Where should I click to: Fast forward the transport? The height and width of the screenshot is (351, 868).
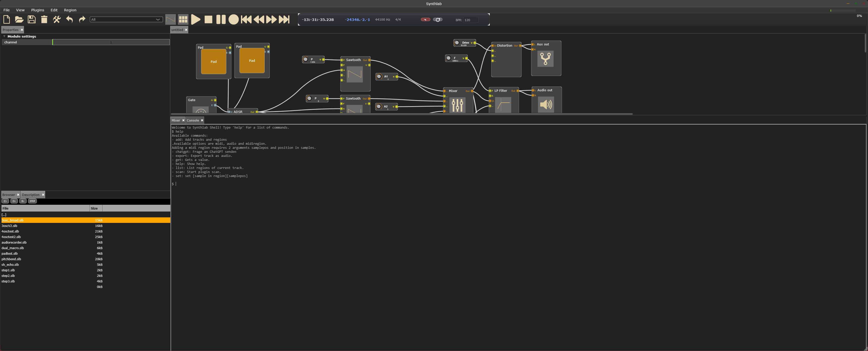point(272,19)
